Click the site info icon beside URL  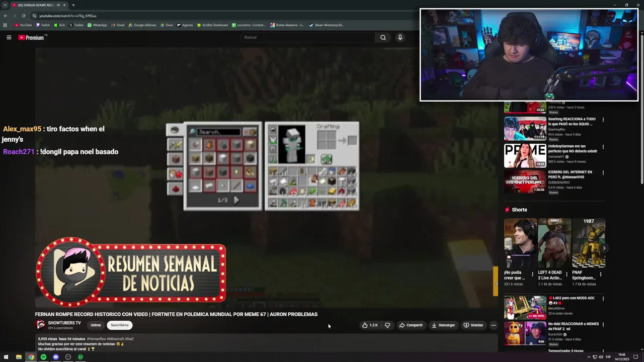(34, 16)
